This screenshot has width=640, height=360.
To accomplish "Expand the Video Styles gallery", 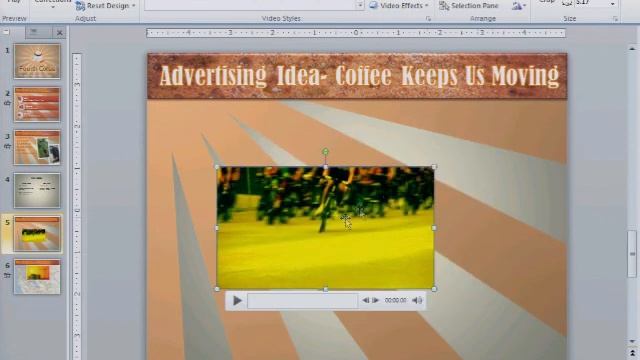I will 360,6.
